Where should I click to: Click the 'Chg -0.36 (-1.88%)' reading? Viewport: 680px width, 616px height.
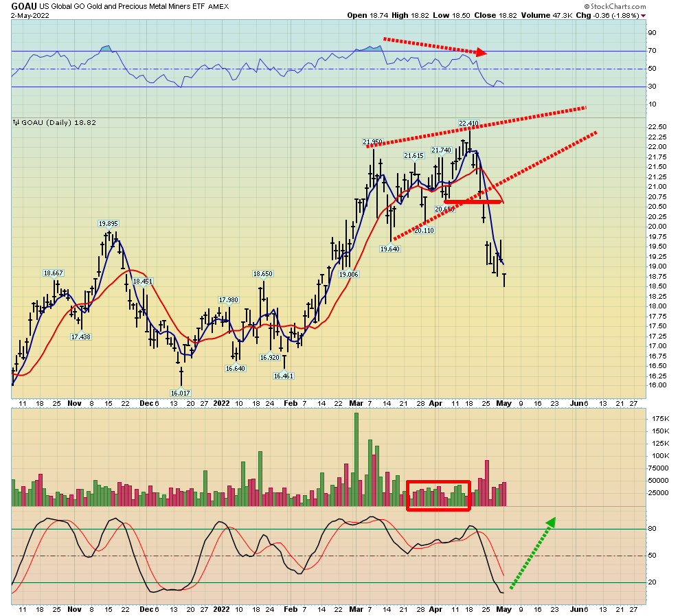click(x=608, y=15)
